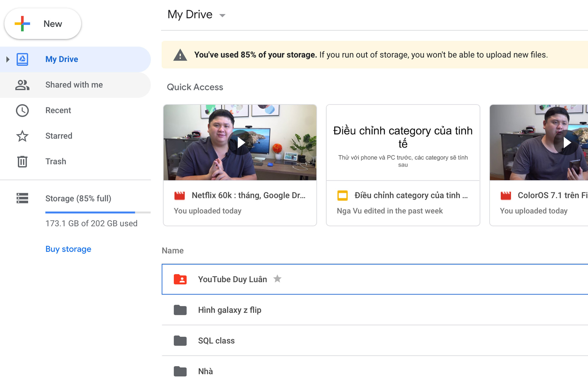Click the My Drive sidebar icon
This screenshot has width=588, height=386.
22,59
